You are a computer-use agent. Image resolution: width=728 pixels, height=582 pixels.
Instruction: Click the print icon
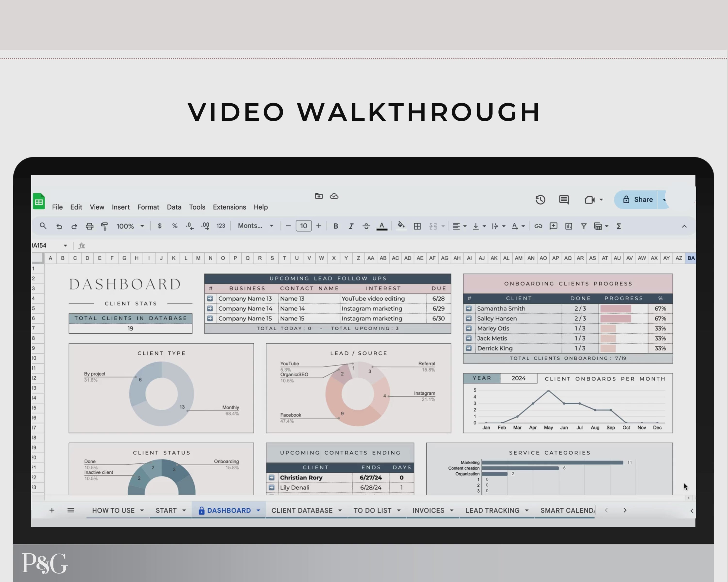click(90, 226)
